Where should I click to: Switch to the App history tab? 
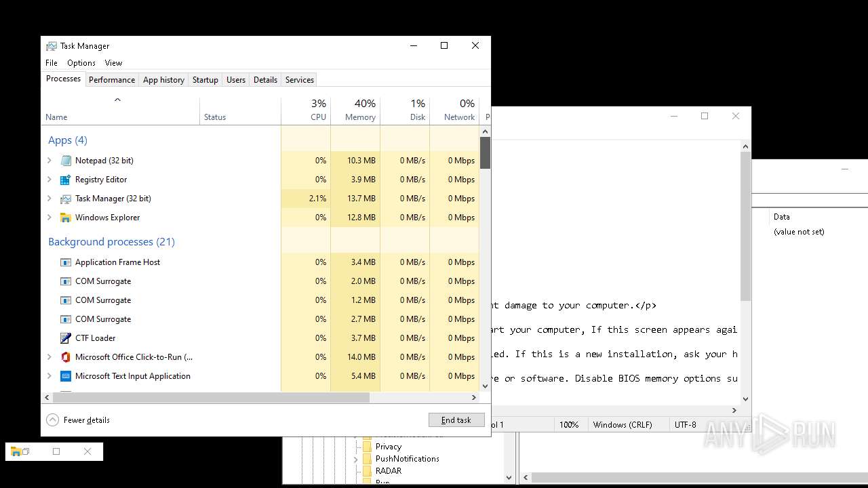click(163, 80)
